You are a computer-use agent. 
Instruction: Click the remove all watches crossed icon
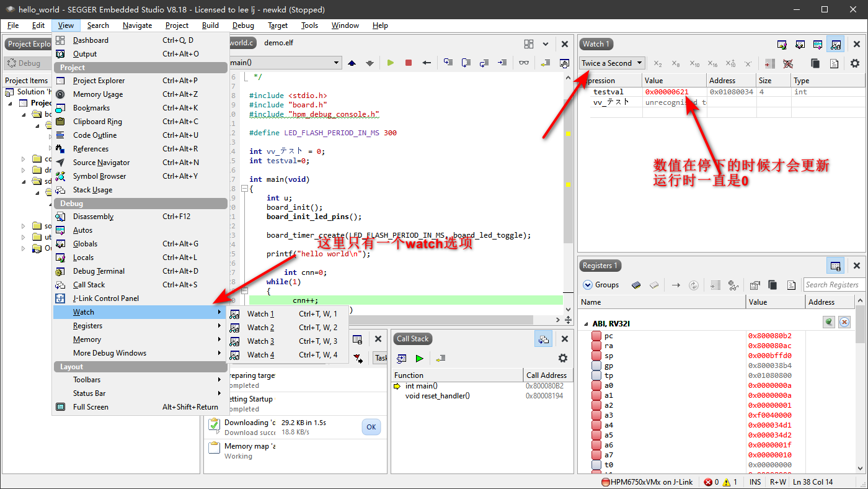click(x=788, y=63)
